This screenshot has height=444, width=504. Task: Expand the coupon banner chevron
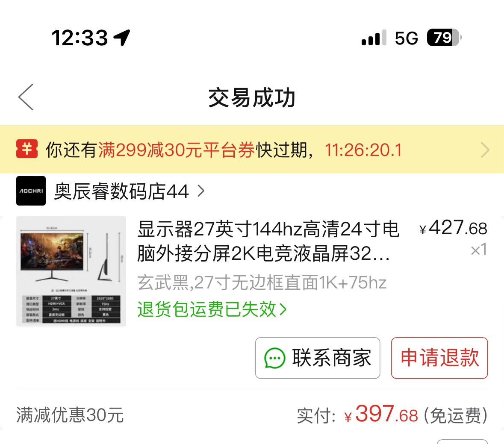[485, 150]
